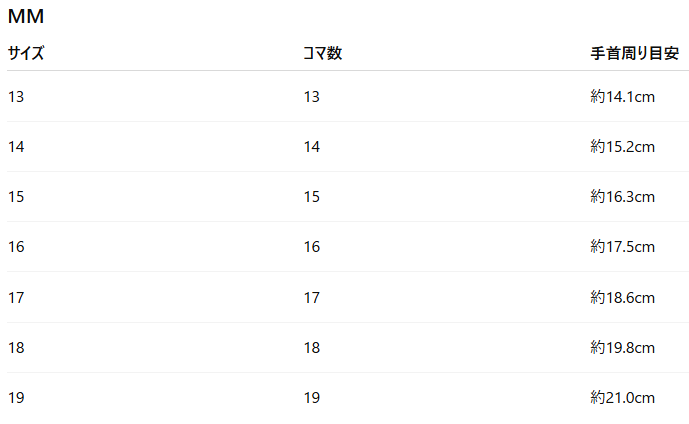Click size 19 in the サイズ column
This screenshot has height=424, width=689.
(16, 398)
